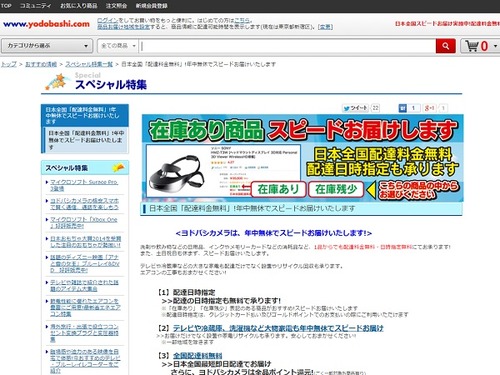Click the 在庫あり stock button in banner

278,189
